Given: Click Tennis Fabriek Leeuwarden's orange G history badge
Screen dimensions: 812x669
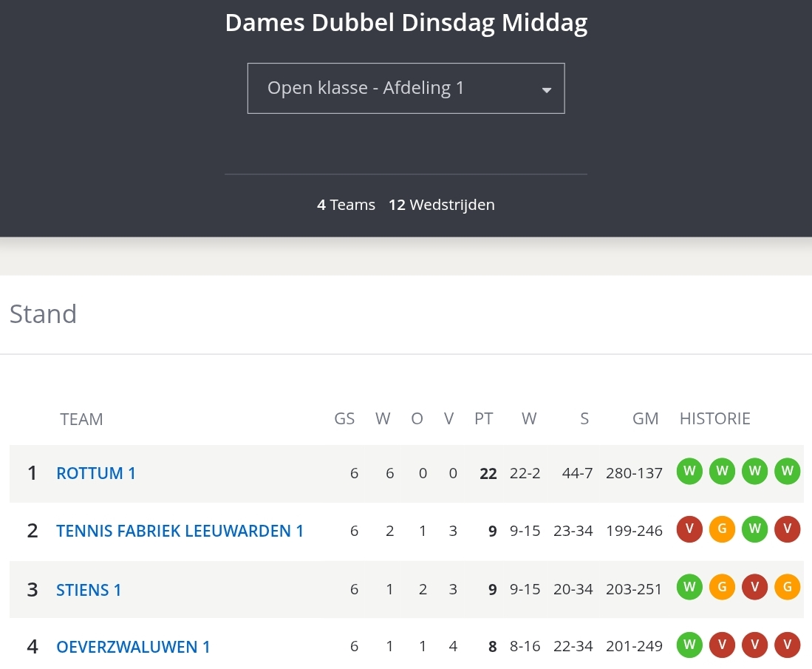Looking at the screenshot, I should pyautogui.click(x=722, y=530).
